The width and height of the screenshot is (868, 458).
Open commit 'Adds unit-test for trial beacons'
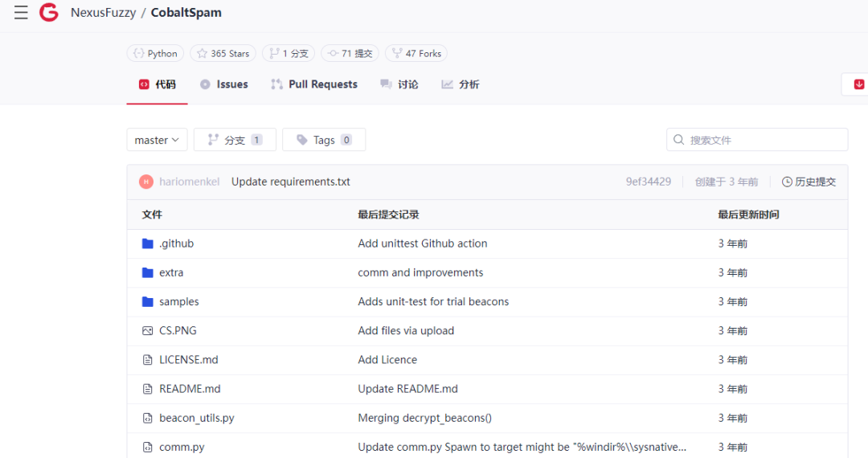(433, 301)
